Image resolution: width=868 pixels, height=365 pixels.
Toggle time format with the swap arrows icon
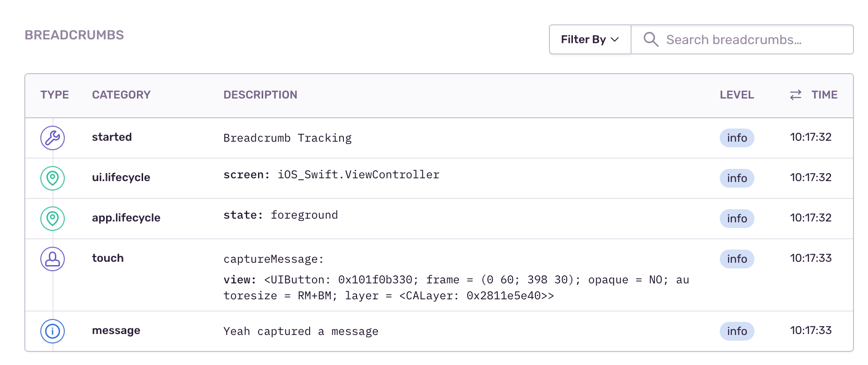796,95
